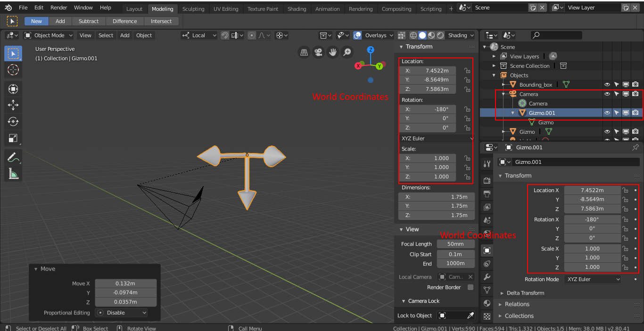644x331 pixels.
Task: Open the Render menu
Action: point(59,8)
